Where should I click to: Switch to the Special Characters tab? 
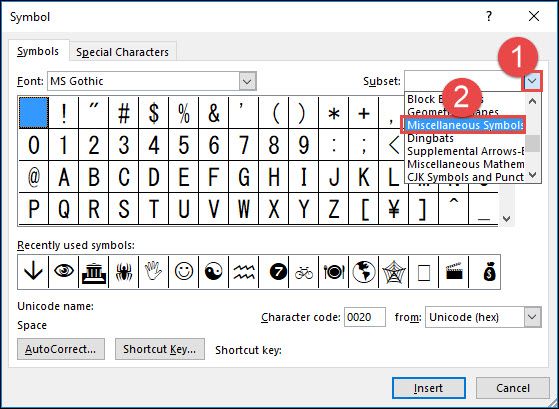coord(122,52)
